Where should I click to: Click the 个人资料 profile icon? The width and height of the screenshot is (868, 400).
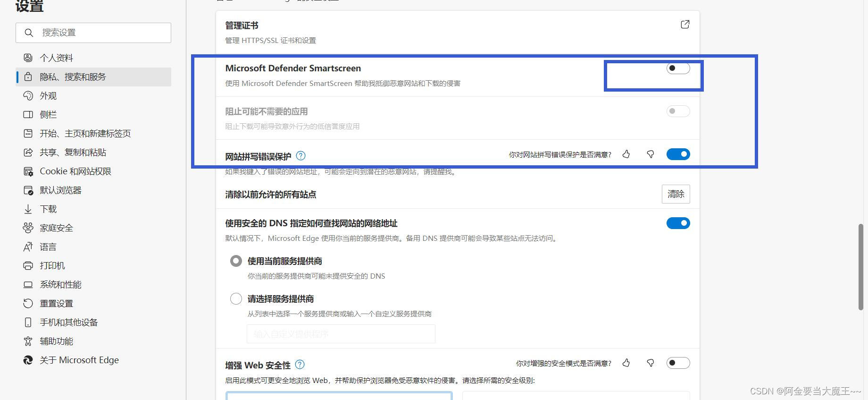(x=28, y=58)
